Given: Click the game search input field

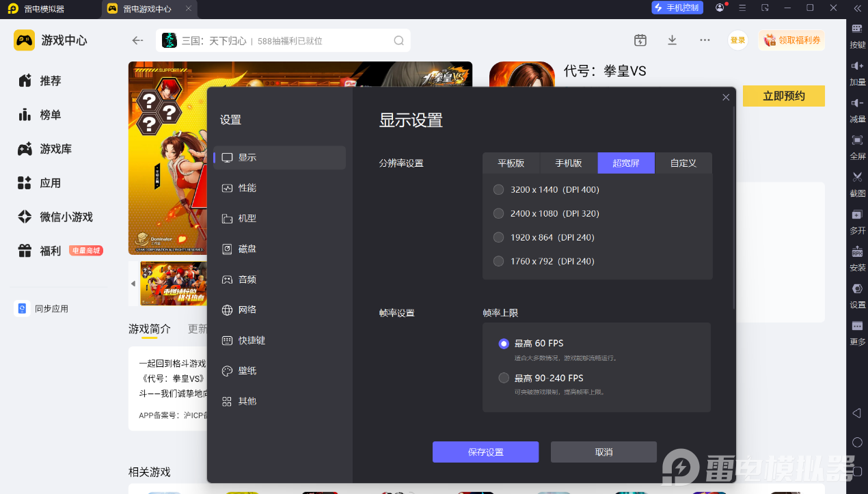Looking at the screenshot, I should point(284,40).
